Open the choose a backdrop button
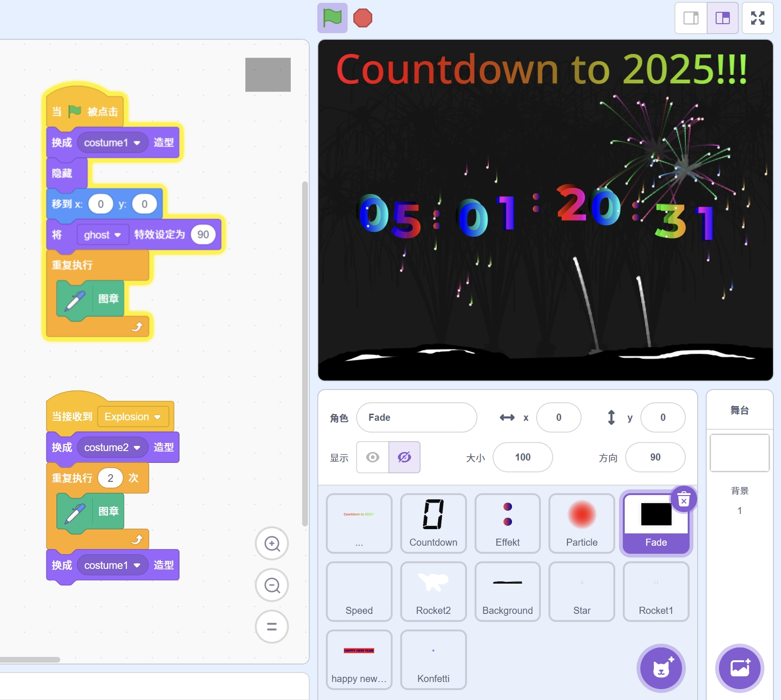 pos(739,668)
